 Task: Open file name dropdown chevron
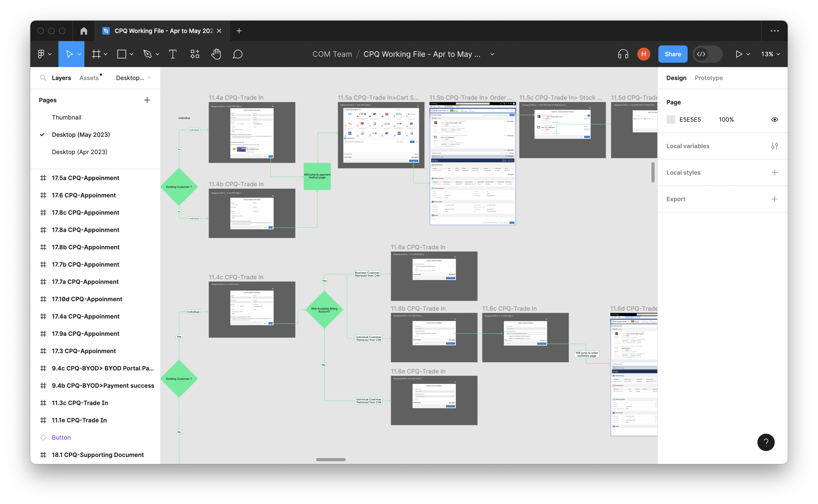coord(492,54)
